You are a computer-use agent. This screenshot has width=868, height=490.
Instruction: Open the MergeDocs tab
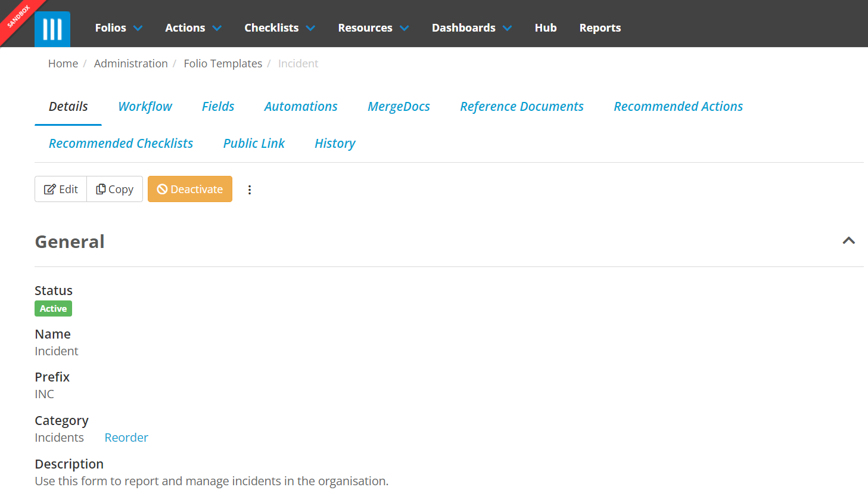tap(399, 107)
